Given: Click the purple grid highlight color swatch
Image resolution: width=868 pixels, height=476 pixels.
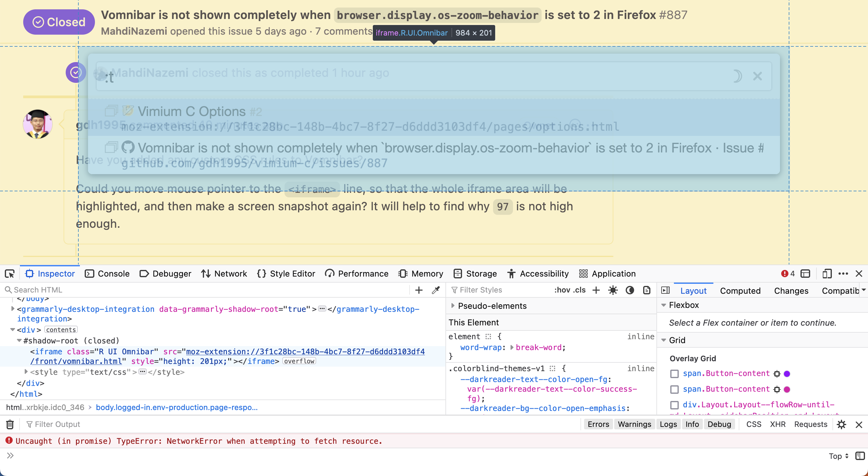Looking at the screenshot, I should [786, 374].
